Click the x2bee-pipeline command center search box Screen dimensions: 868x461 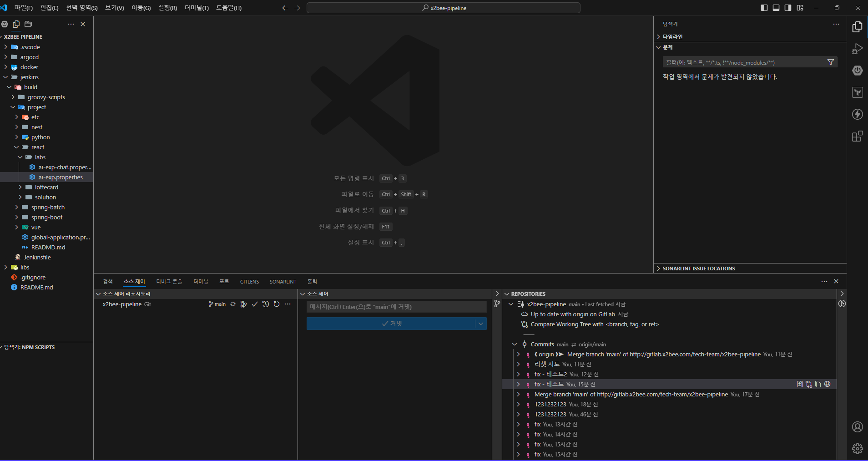(444, 8)
